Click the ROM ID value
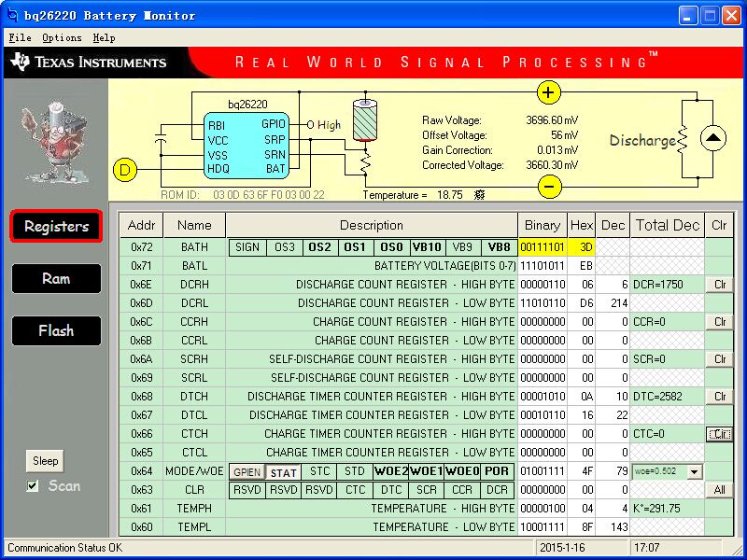The height and width of the screenshot is (560, 747). (269, 195)
